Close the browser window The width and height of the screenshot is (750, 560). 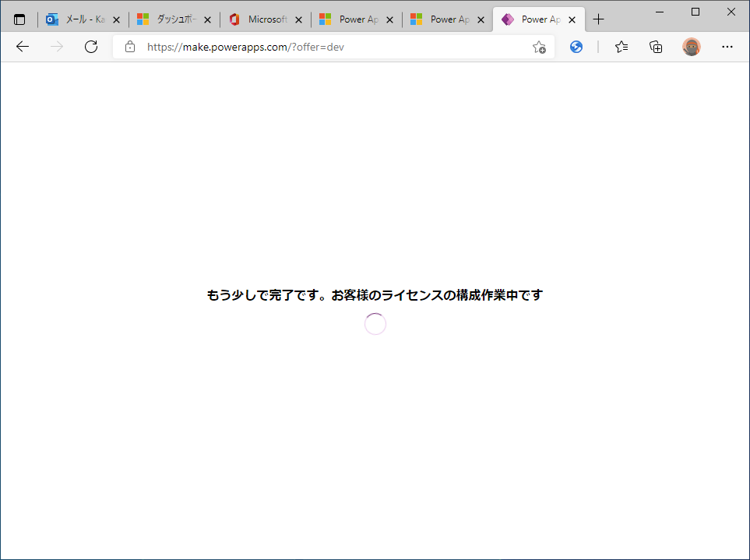[x=731, y=12]
